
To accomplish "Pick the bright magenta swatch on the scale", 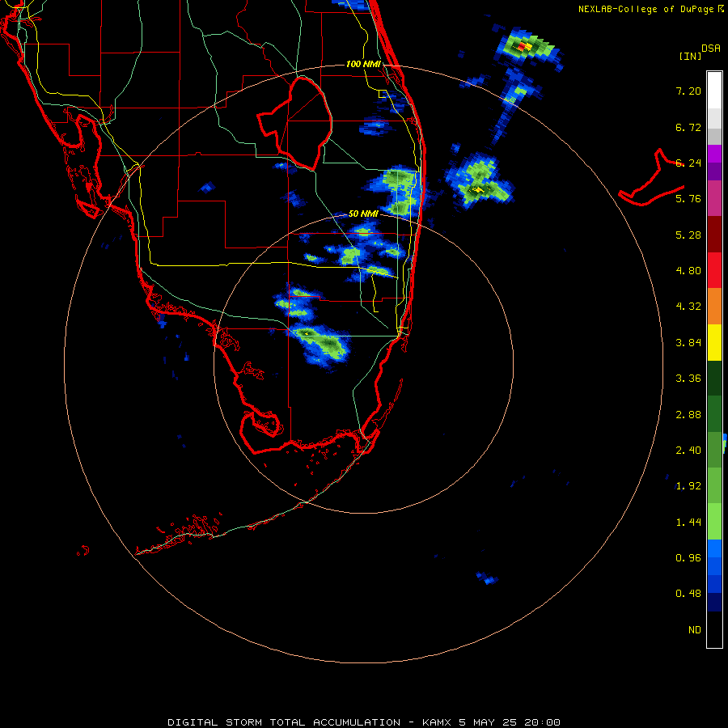I will (714, 154).
